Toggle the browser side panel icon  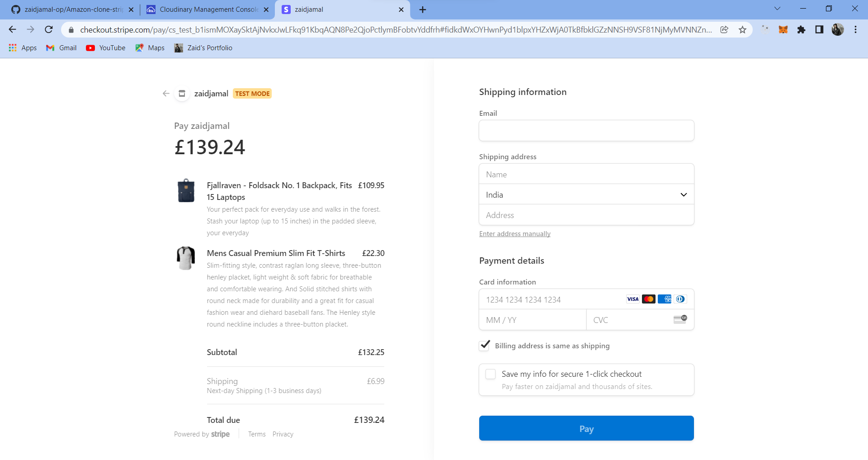point(819,30)
